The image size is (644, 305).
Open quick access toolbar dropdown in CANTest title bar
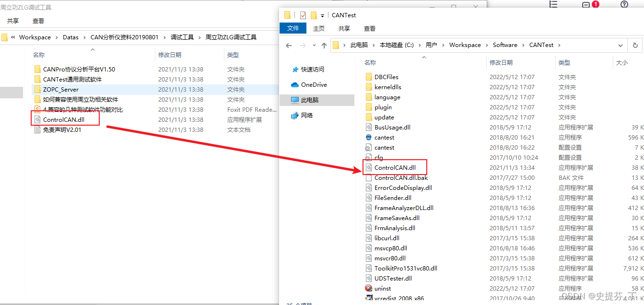click(323, 15)
